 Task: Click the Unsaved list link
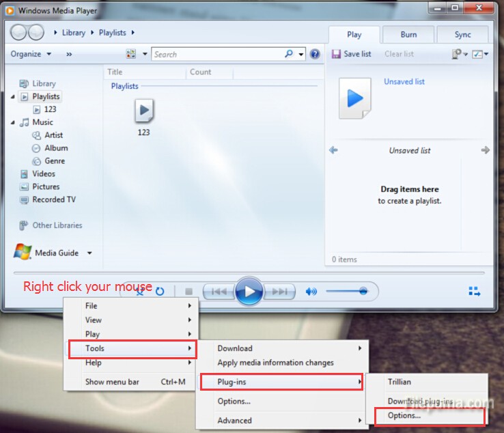404,81
